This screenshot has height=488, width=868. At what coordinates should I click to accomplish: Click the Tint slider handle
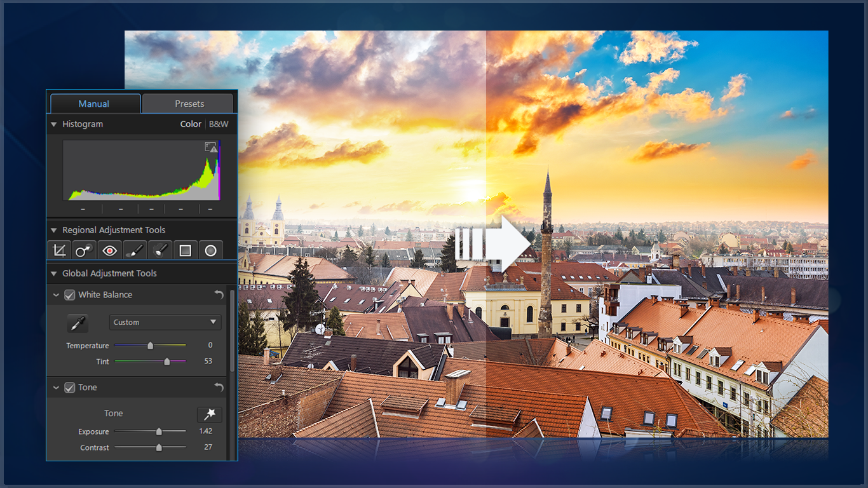[167, 362]
